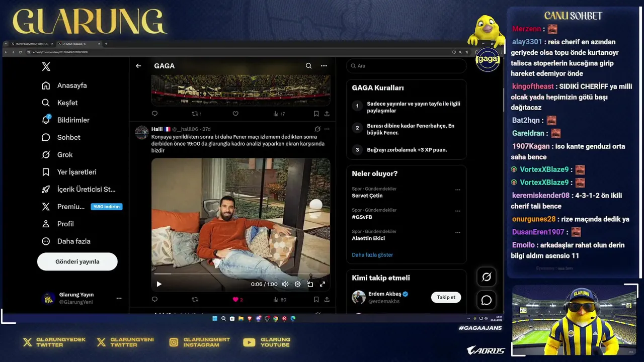Enter video fullscreen mode
The width and height of the screenshot is (644, 362).
(x=323, y=284)
